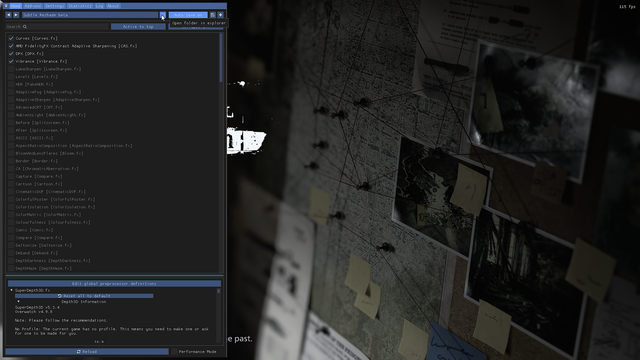Enable the LumaSharpen effect
640x360 pixels.
tap(11, 69)
